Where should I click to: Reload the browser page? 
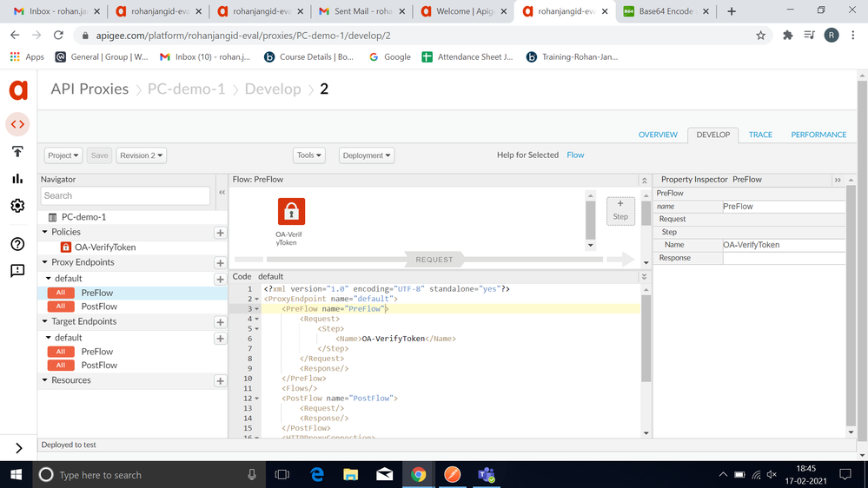click(58, 36)
